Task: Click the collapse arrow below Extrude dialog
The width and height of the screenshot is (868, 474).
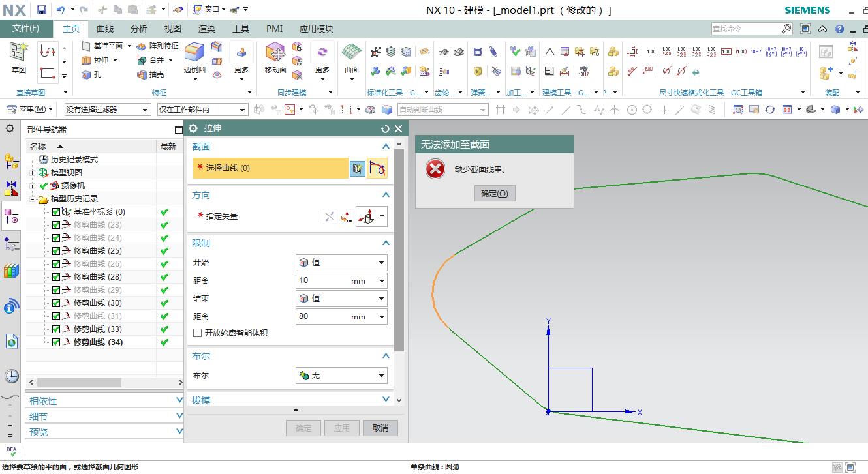Action: [x=296, y=410]
